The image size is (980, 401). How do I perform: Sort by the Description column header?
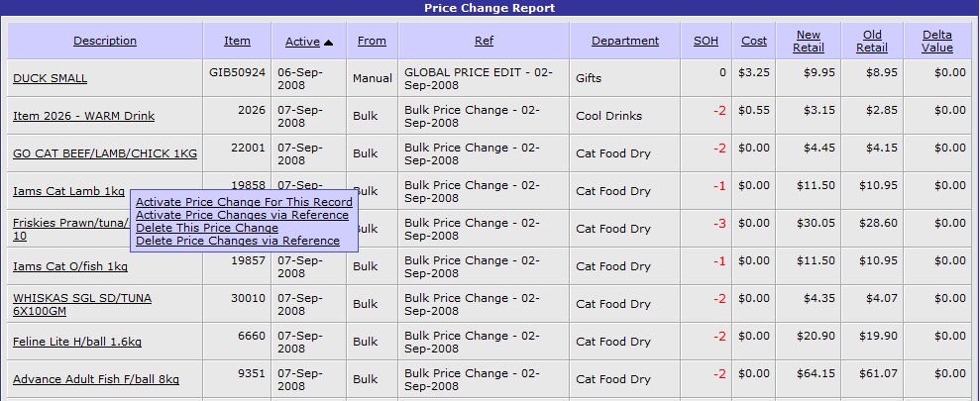click(105, 41)
